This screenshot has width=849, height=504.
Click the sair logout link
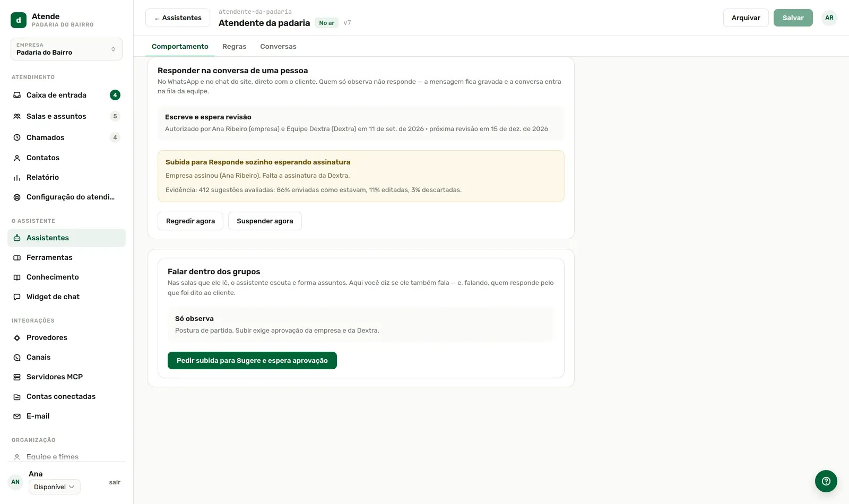tap(115, 482)
